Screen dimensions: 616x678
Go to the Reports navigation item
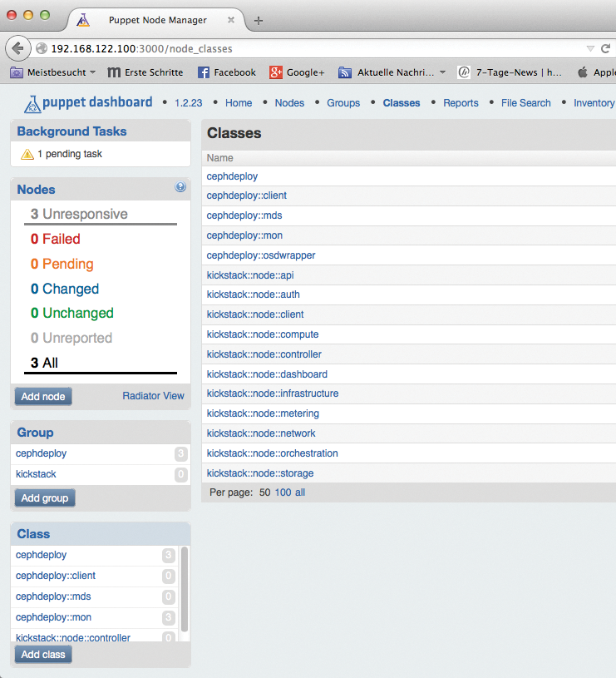click(461, 103)
